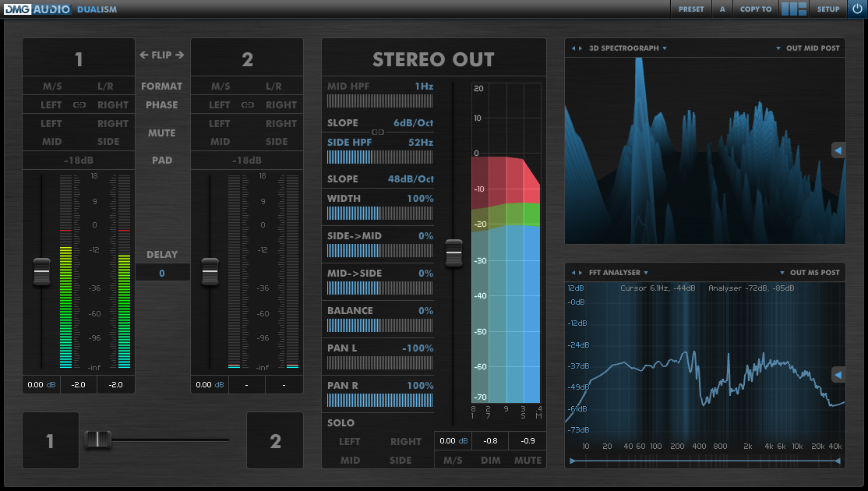This screenshot has width=868, height=491.
Task: Enable M/S format on channel 1
Action: pyautogui.click(x=51, y=86)
